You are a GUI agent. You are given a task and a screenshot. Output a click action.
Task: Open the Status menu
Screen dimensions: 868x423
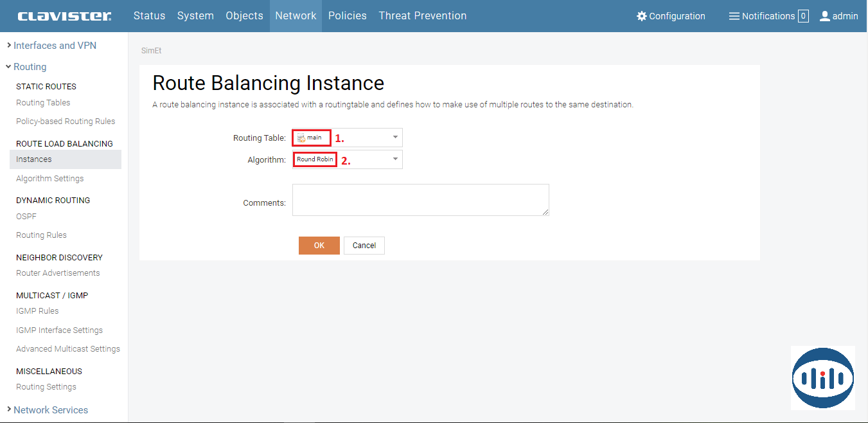pyautogui.click(x=149, y=16)
